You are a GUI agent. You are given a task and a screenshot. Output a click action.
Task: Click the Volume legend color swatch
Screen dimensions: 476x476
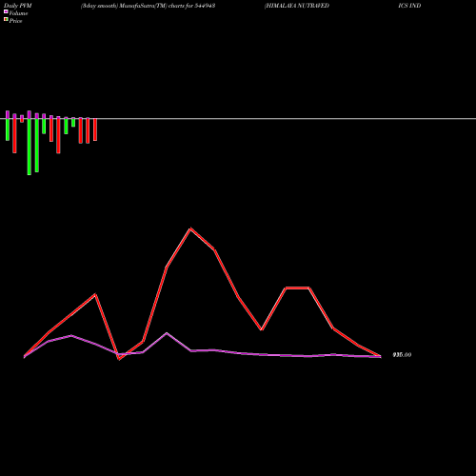tap(6, 11)
